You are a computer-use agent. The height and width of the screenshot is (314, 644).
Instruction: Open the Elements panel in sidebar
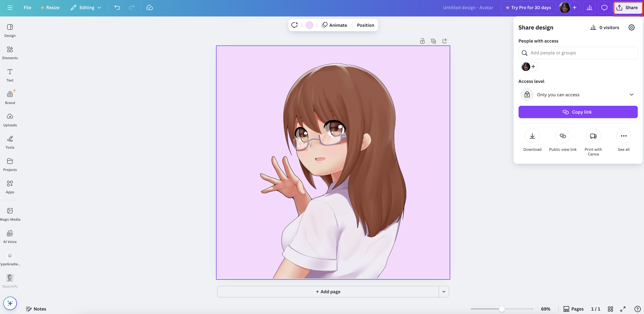[10, 53]
